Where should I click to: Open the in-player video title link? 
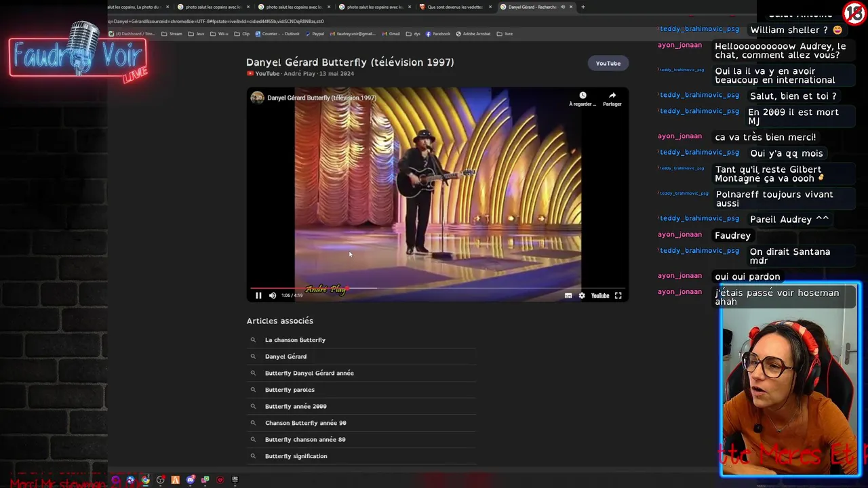pos(321,98)
